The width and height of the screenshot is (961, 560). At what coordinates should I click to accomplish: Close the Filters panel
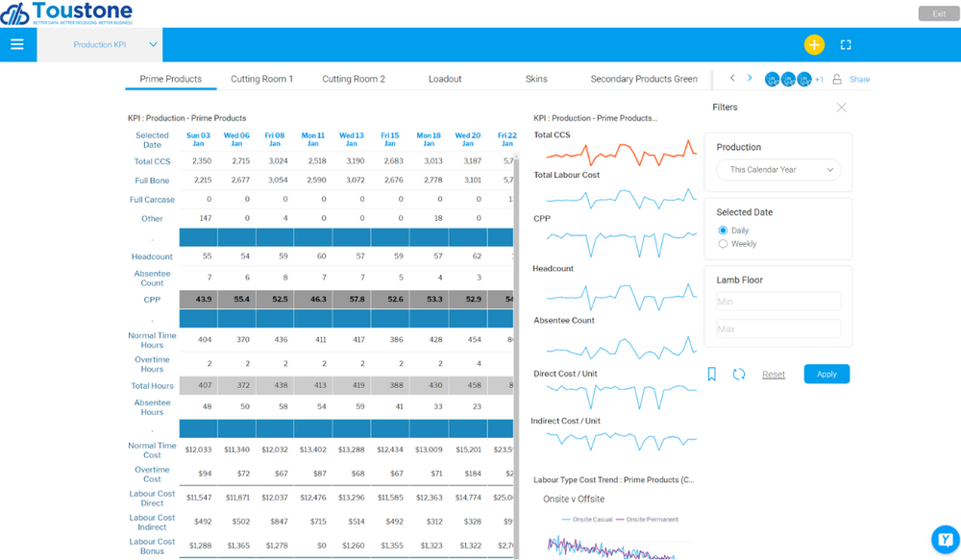[842, 108]
